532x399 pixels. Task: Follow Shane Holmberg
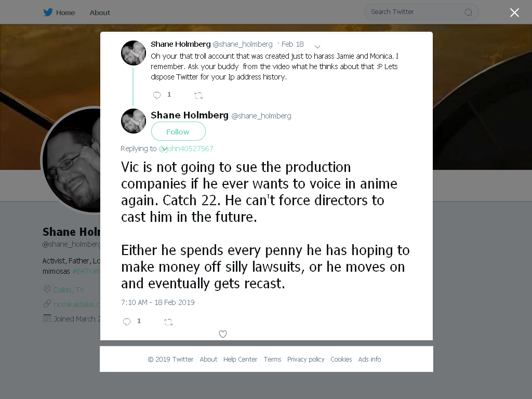pos(178,131)
